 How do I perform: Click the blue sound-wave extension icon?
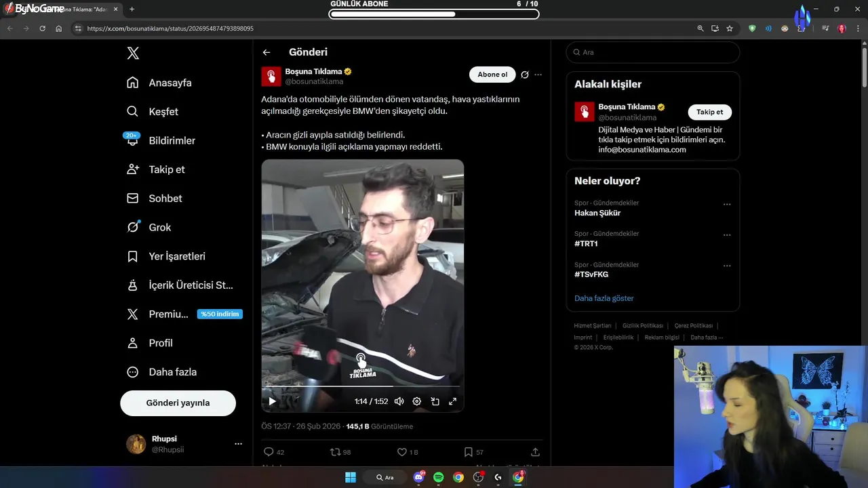768,28
